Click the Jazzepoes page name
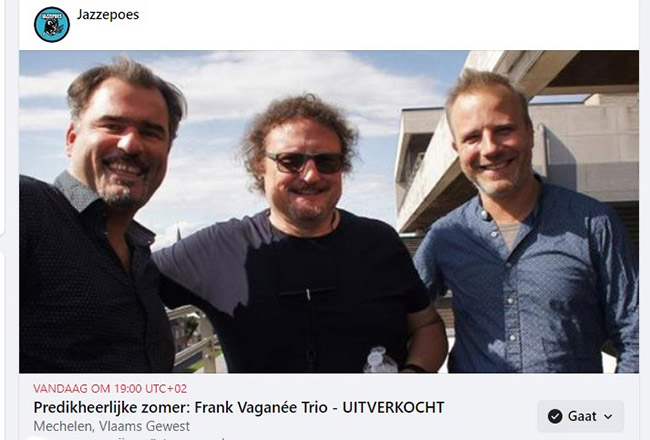 pyautogui.click(x=108, y=15)
